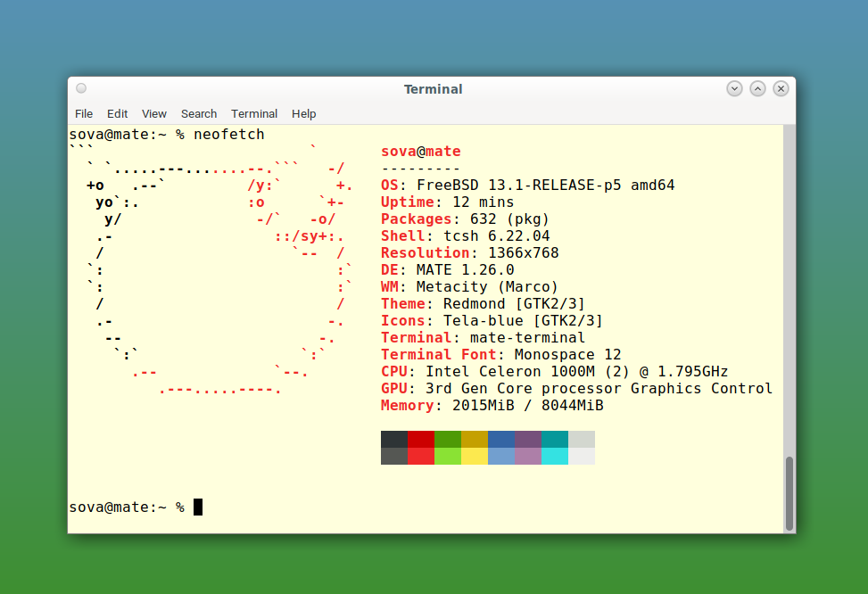Click the terminal vertical scrollbar thumb
Viewport: 868px width, 594px height.
coord(789,493)
